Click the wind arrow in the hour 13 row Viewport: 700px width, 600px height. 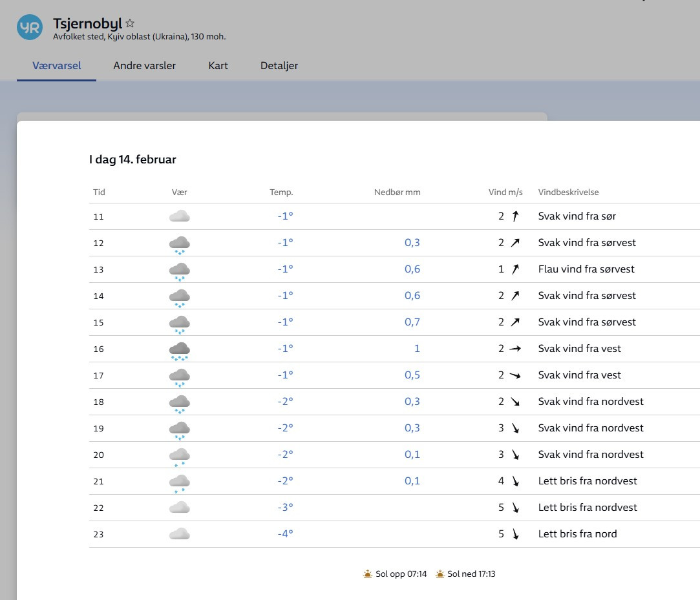point(515,269)
